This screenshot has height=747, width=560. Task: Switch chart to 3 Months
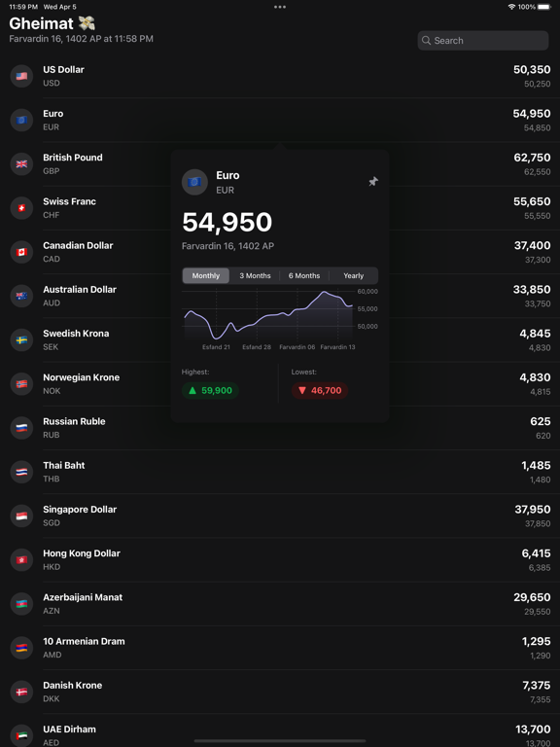(x=255, y=275)
